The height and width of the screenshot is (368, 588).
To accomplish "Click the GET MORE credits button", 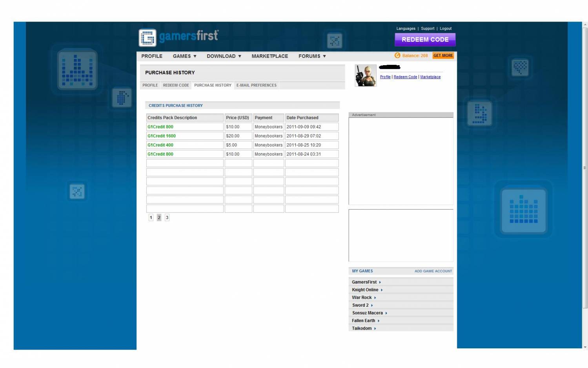I will tap(443, 56).
